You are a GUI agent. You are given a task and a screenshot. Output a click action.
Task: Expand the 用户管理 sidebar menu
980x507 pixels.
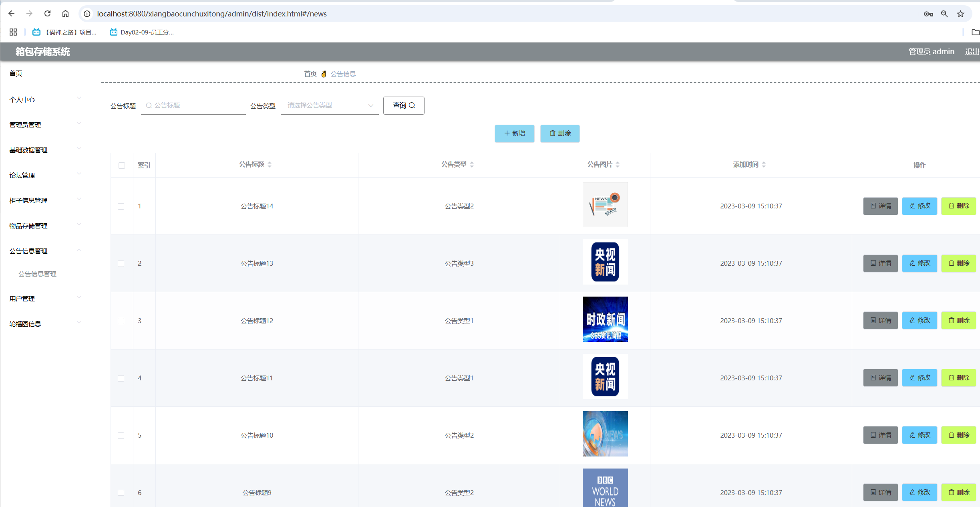pos(45,299)
